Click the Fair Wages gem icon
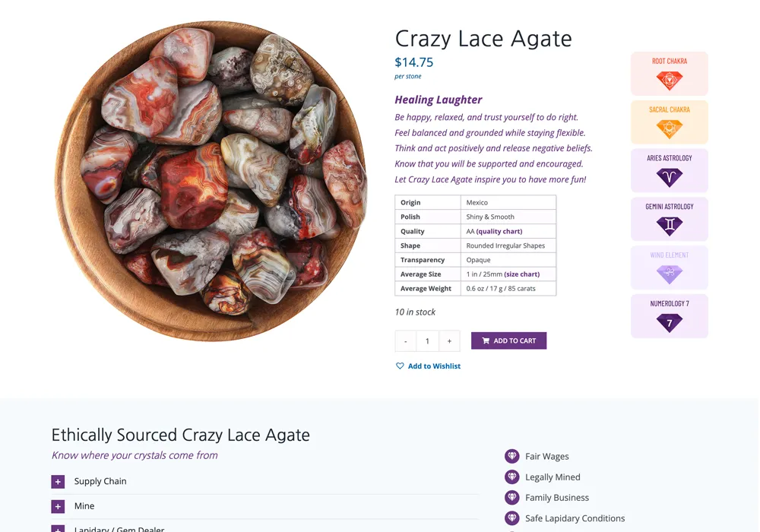The height and width of the screenshot is (532, 760). 511,456
